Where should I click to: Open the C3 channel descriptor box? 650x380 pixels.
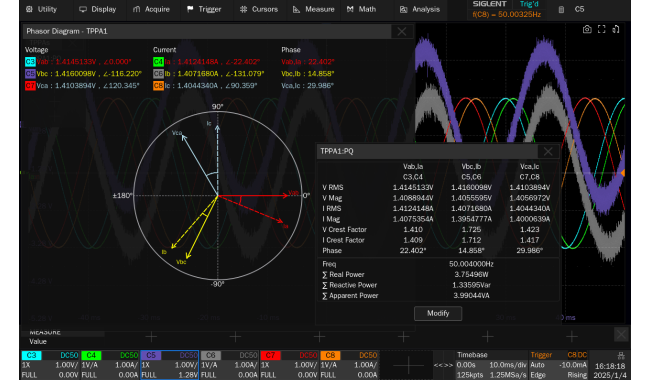tap(51, 365)
